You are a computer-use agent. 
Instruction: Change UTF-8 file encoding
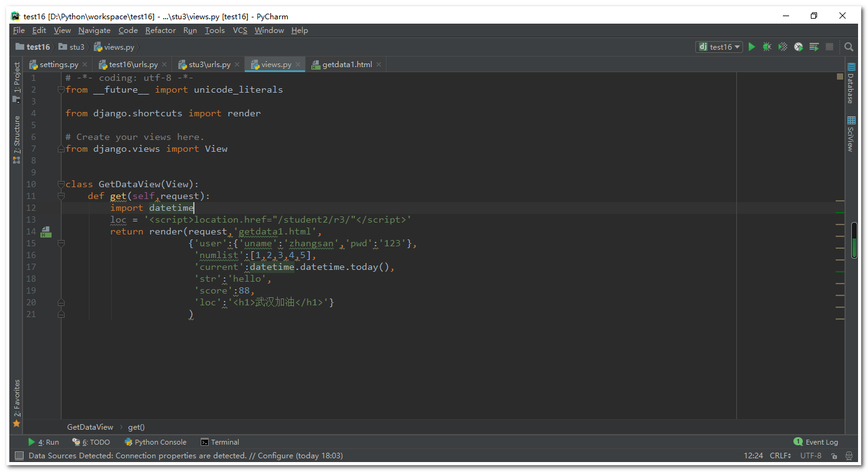[x=811, y=456]
